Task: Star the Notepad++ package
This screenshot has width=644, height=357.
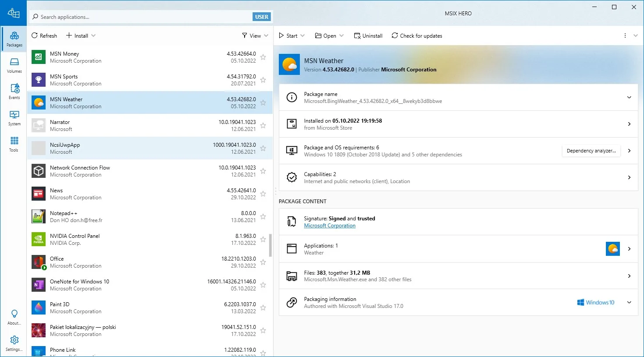Action: (x=263, y=216)
